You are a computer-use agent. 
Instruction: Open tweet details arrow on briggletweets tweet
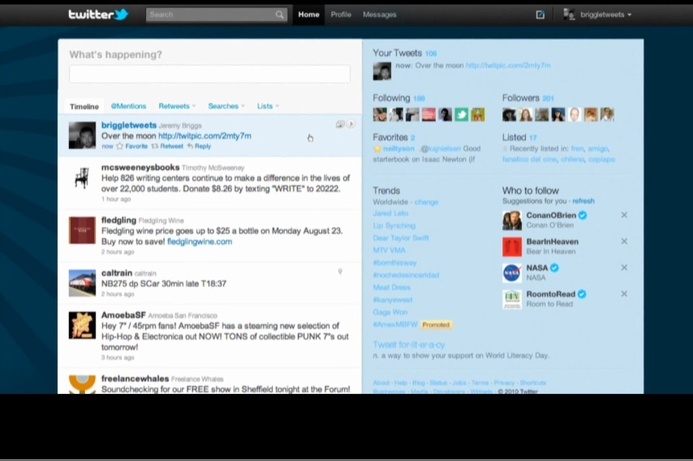coord(351,124)
